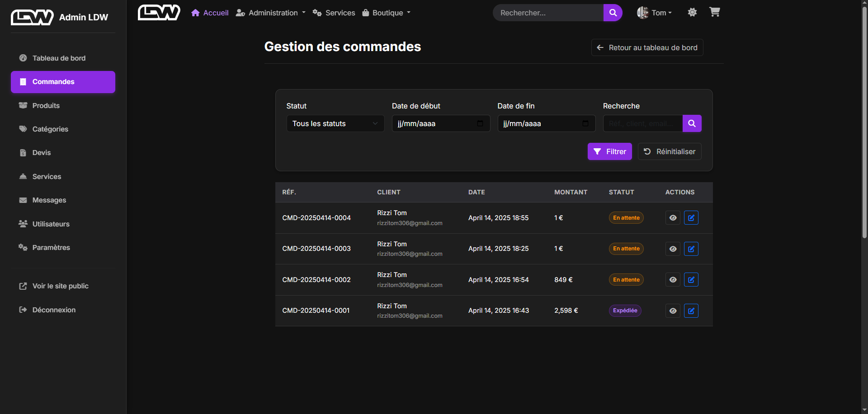Click the Filtrer button
The image size is (868, 414).
(609, 151)
